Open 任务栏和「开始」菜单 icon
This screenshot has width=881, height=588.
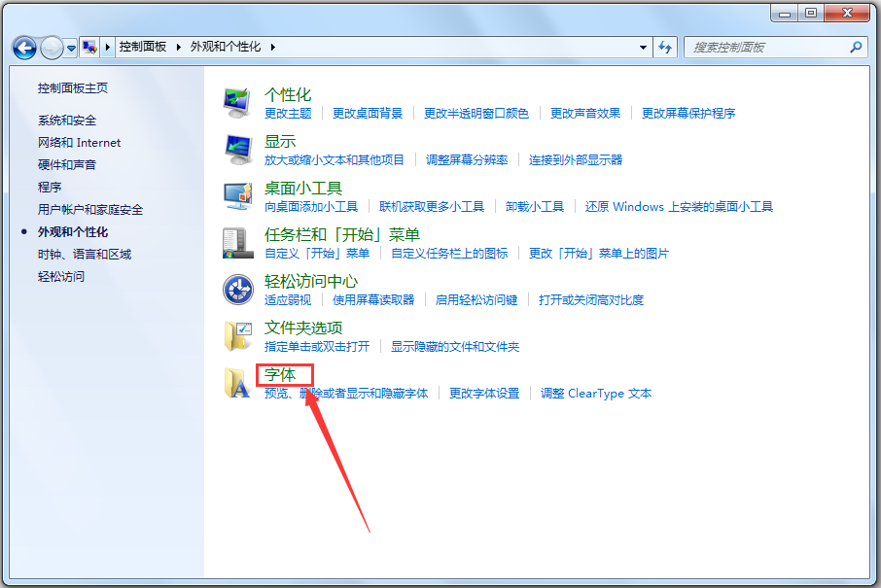point(238,244)
